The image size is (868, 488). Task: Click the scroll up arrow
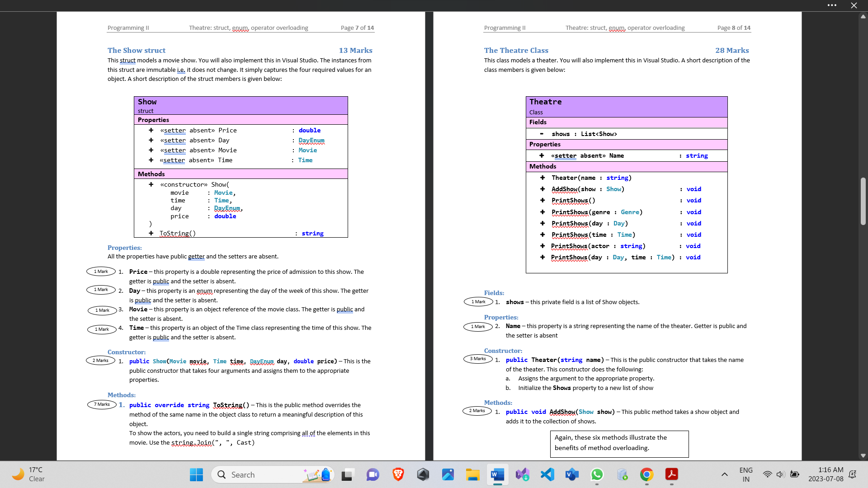tap(863, 17)
